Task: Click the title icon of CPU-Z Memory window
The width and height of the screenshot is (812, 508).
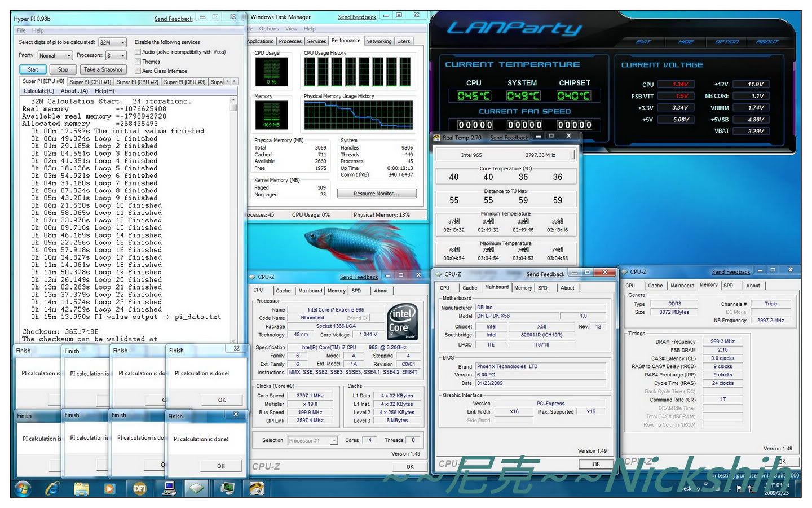Action: point(624,271)
